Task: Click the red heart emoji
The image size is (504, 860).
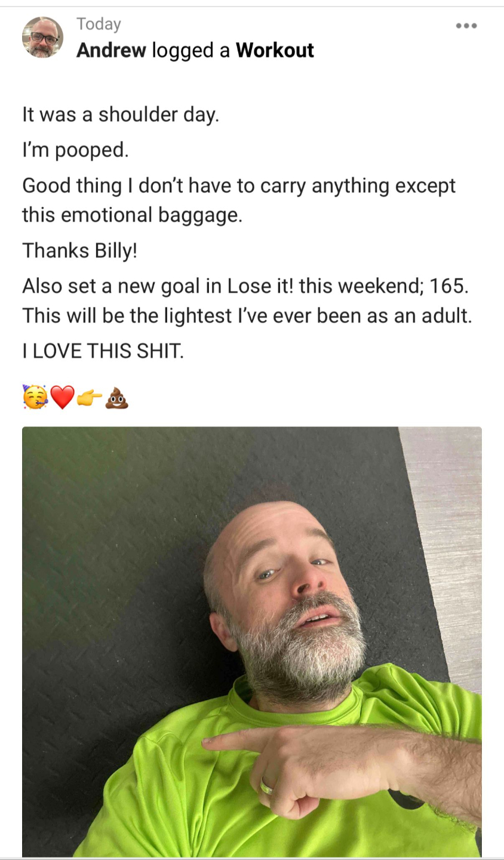Action: [x=62, y=397]
